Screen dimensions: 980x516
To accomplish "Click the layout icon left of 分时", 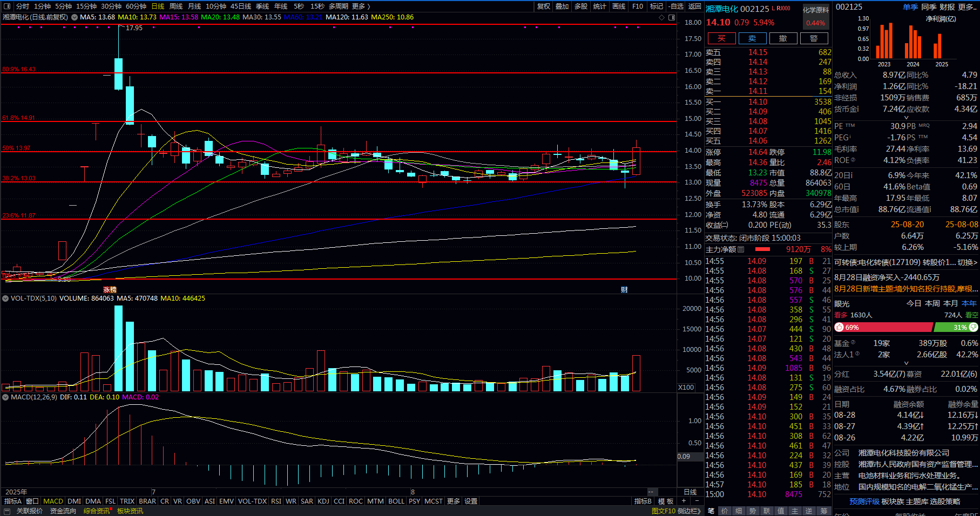I will click(x=7, y=6).
